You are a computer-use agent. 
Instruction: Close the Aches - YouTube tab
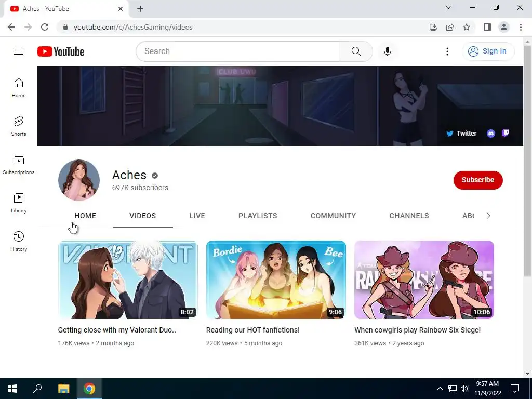pyautogui.click(x=121, y=9)
